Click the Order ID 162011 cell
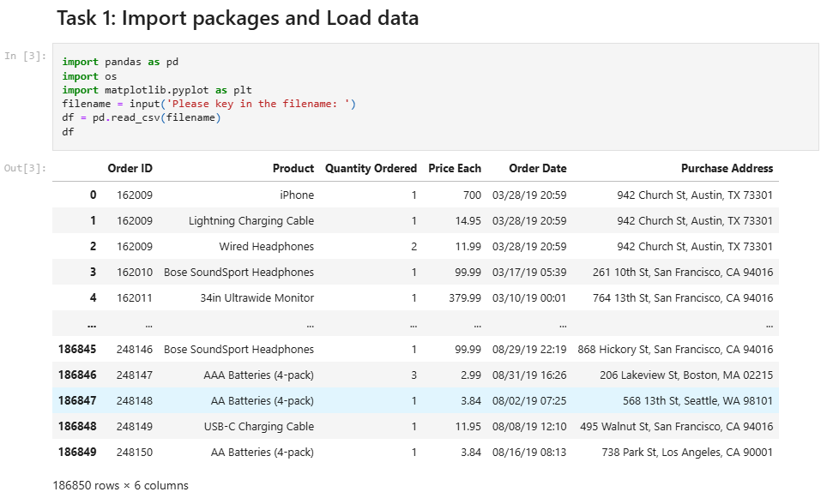This screenshot has height=504, width=827. (x=135, y=298)
